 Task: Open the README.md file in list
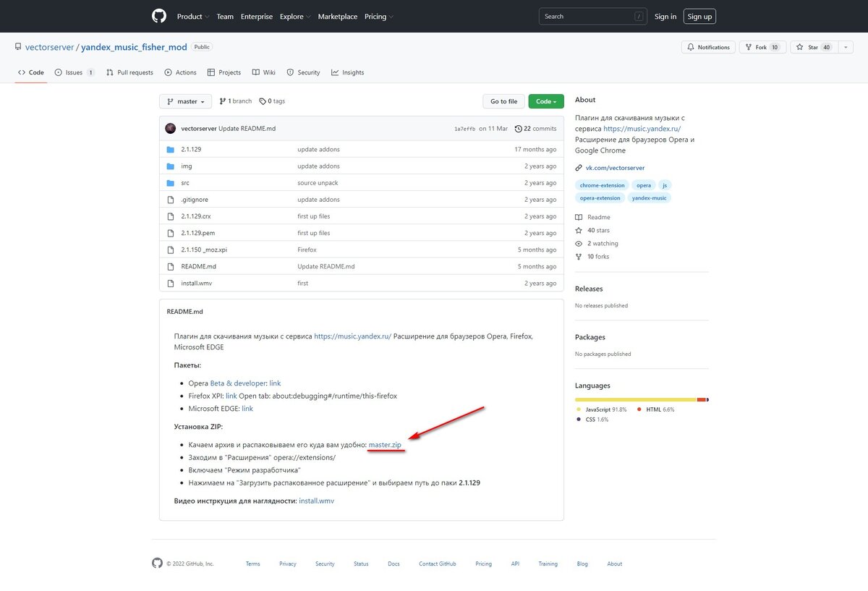[x=199, y=266]
